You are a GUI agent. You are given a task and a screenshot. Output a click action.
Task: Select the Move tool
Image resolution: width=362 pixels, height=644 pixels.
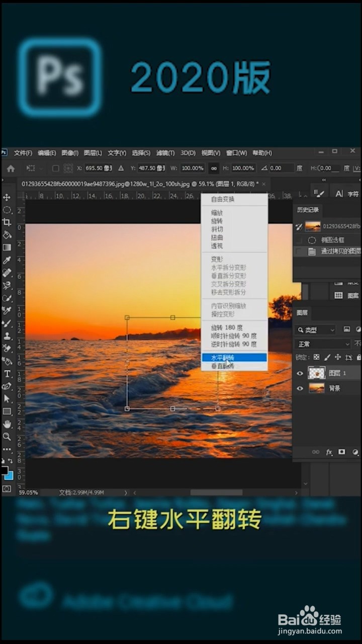[x=7, y=197]
